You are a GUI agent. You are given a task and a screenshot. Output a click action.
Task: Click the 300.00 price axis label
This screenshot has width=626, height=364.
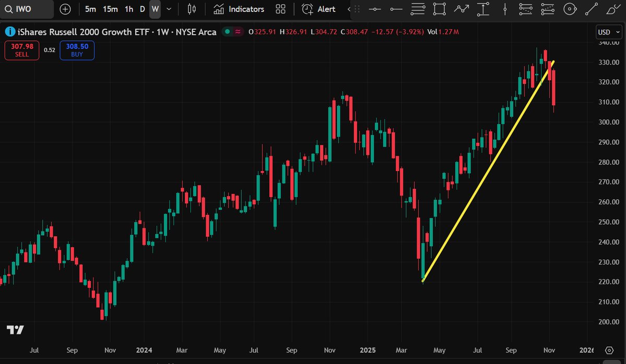point(609,122)
